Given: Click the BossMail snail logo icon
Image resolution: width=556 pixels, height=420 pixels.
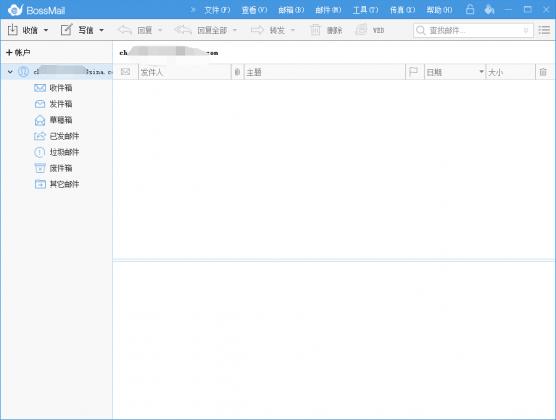Looking at the screenshot, I should point(16,10).
